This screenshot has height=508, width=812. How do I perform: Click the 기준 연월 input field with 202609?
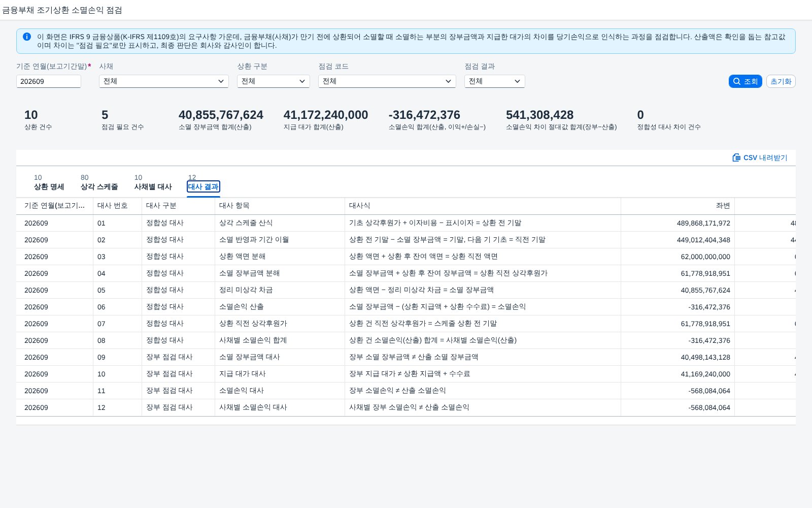click(49, 81)
